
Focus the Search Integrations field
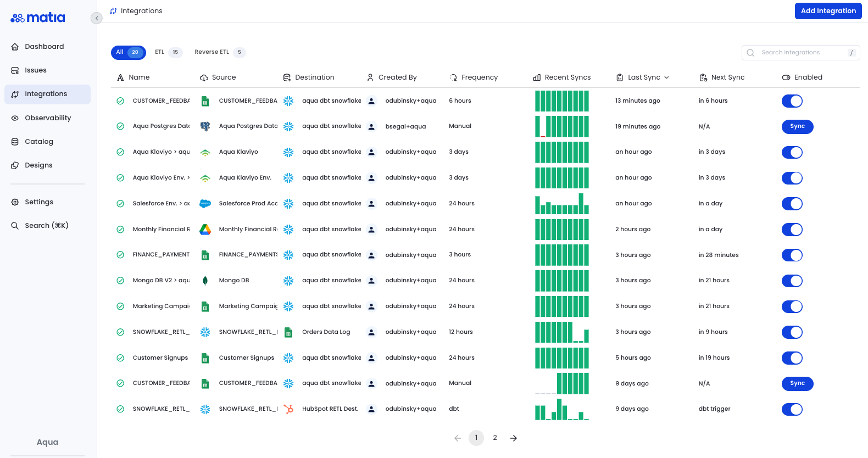[800, 53]
